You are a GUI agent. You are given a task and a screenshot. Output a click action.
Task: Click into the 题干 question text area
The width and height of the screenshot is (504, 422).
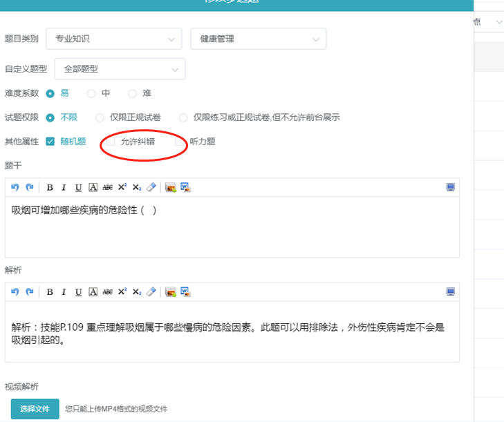232,227
